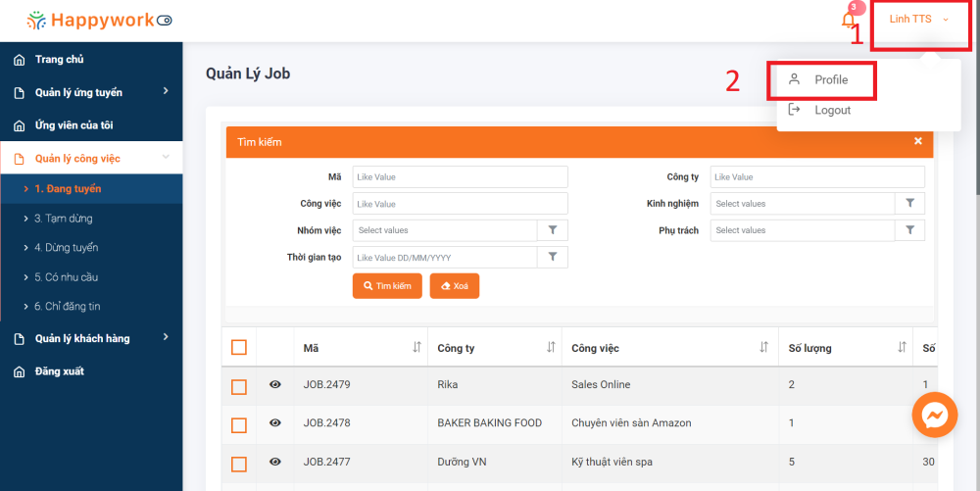Select Profile from user menu
This screenshot has width=980, height=491.
click(831, 80)
